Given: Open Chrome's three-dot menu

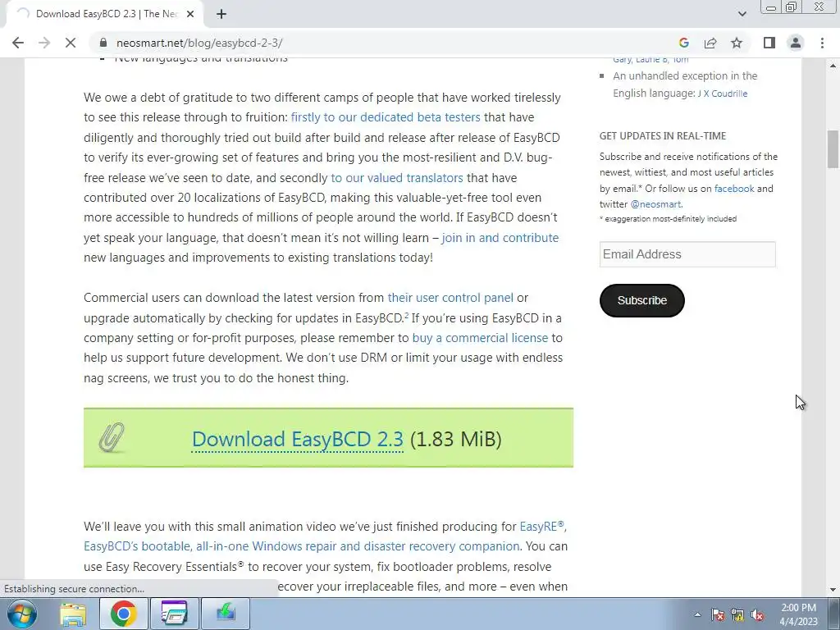Looking at the screenshot, I should coord(822,43).
